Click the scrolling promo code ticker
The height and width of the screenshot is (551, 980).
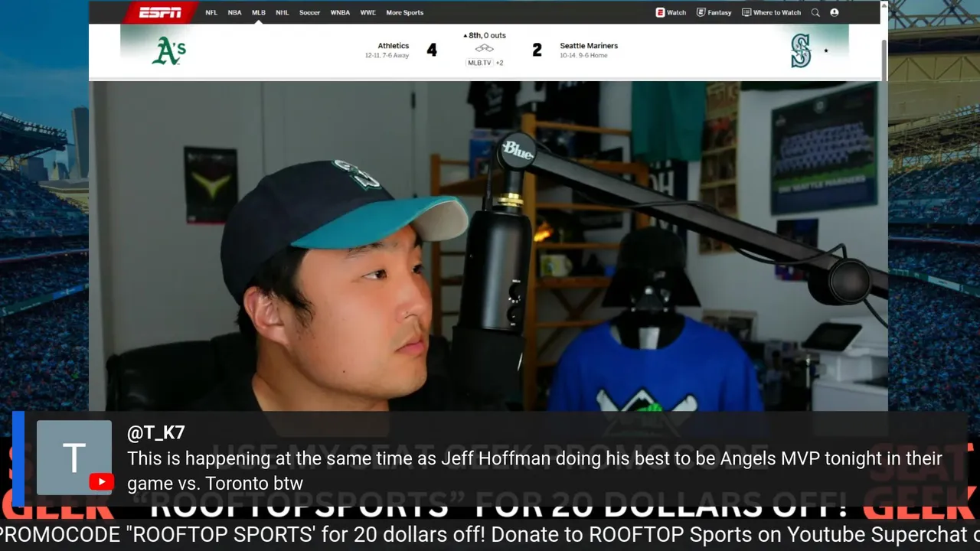click(490, 534)
